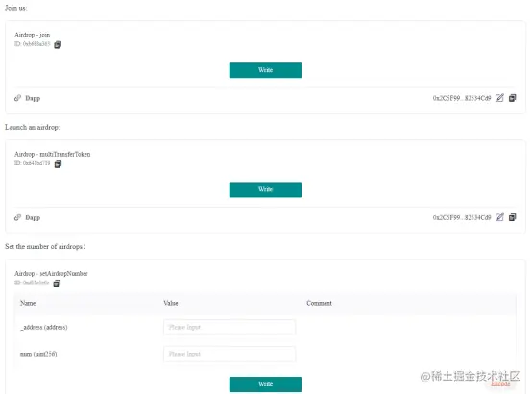Copy contract address in multiTransferToken card
Image resolution: width=532 pixels, height=394 pixels.
pos(513,217)
